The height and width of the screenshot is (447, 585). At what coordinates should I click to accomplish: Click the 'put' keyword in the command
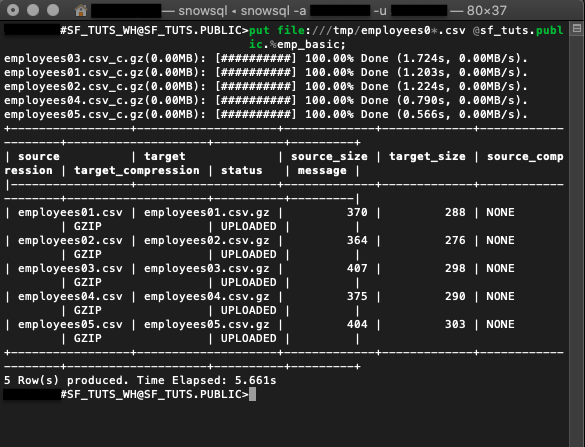[259, 30]
